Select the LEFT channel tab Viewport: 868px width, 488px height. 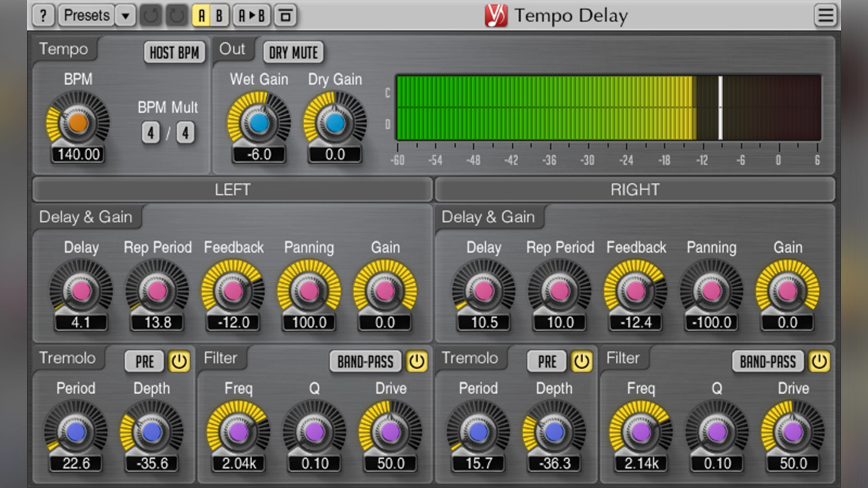click(232, 190)
